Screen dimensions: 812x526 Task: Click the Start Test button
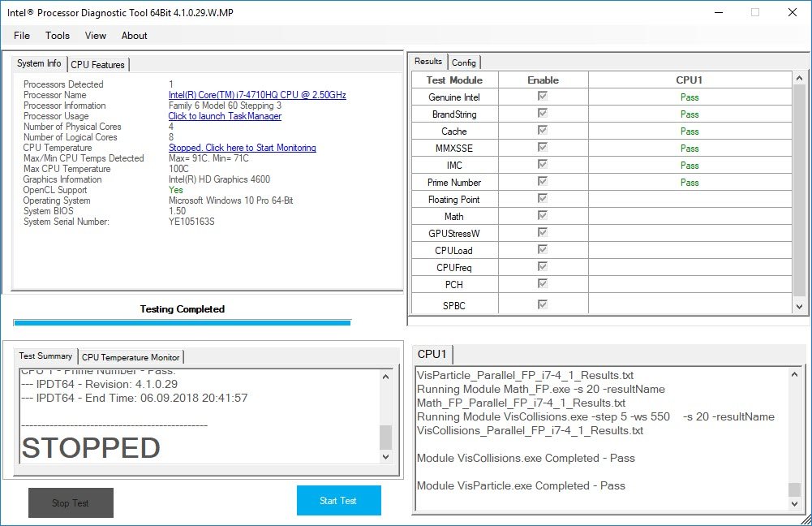tap(339, 501)
